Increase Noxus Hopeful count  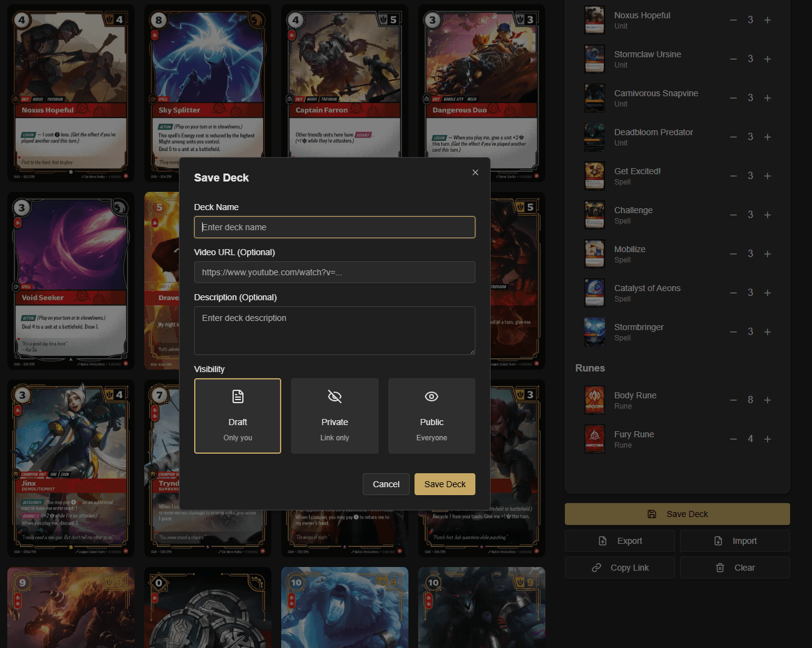click(768, 20)
